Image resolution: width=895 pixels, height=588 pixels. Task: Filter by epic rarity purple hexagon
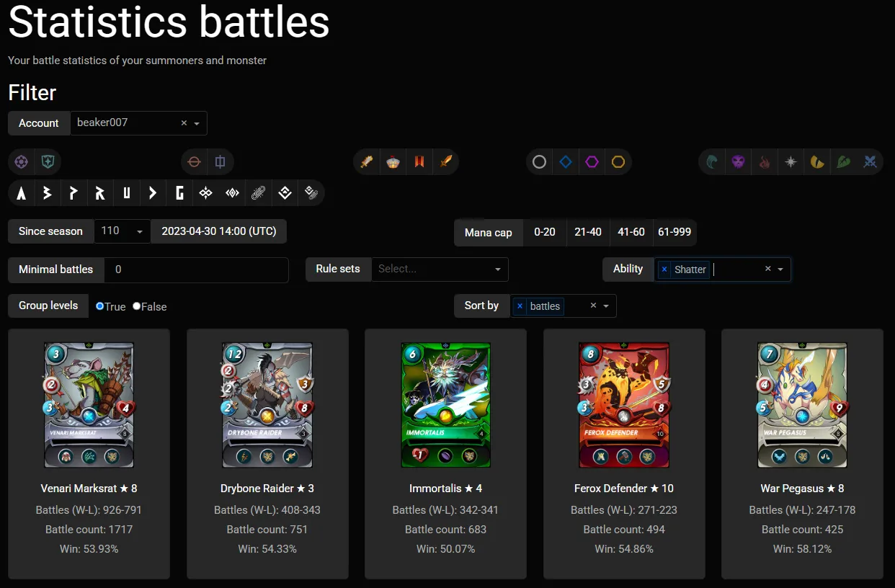coord(592,162)
